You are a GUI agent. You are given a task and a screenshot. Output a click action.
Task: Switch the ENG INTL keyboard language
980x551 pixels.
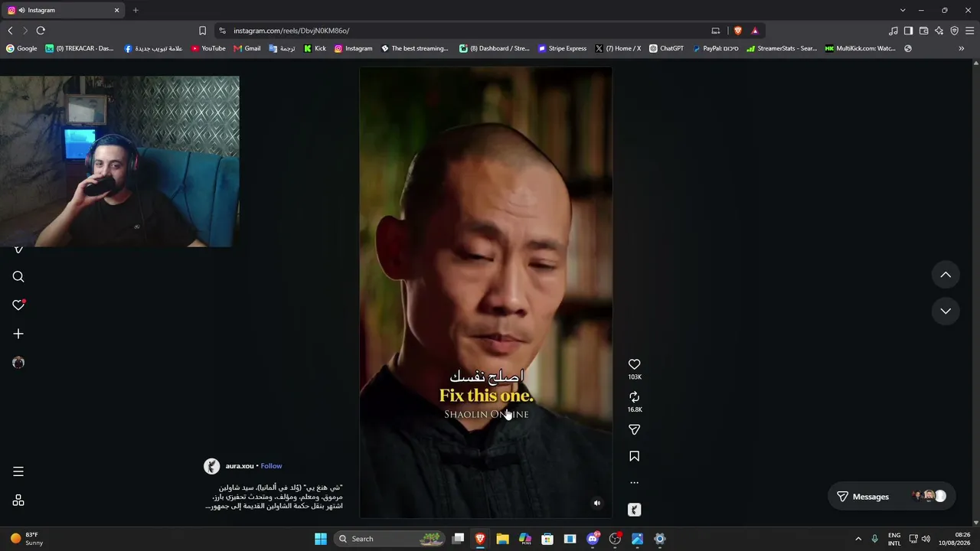[x=894, y=539]
